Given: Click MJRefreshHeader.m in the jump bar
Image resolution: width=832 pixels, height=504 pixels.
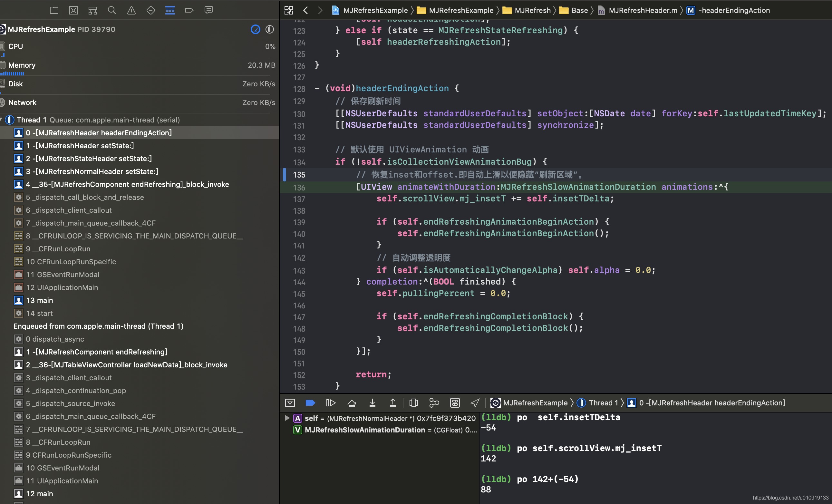Looking at the screenshot, I should [x=643, y=10].
